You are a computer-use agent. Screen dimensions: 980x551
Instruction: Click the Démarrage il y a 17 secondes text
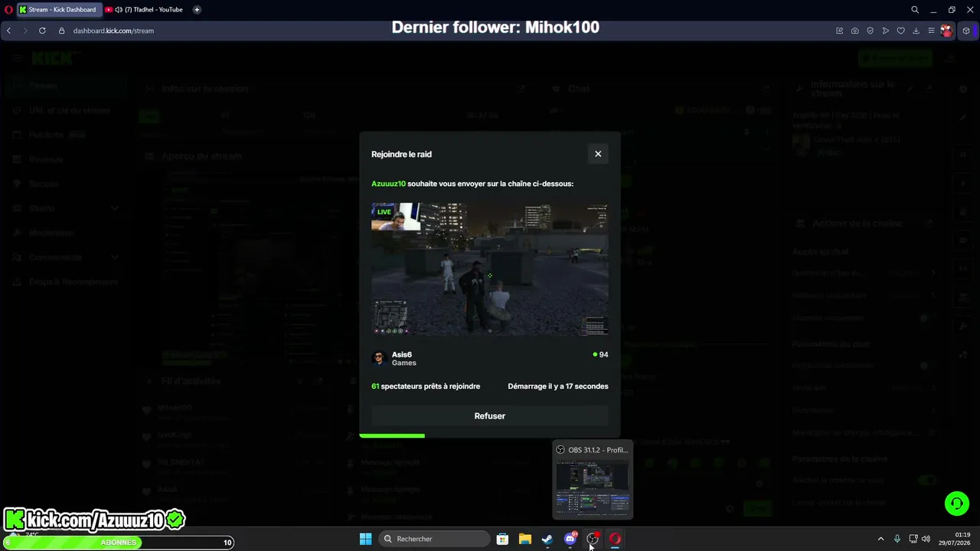(558, 386)
